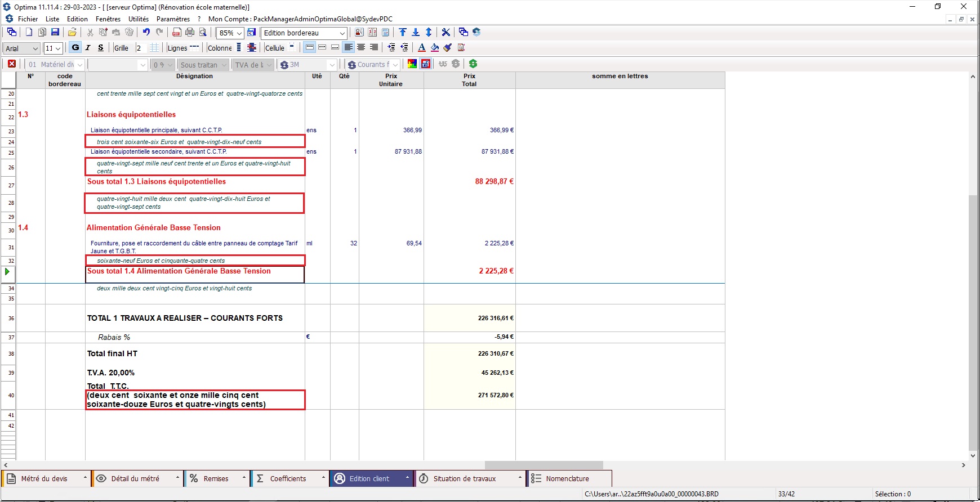Click the red X icon in third toolbar
This screenshot has height=502, width=980.
click(x=12, y=64)
